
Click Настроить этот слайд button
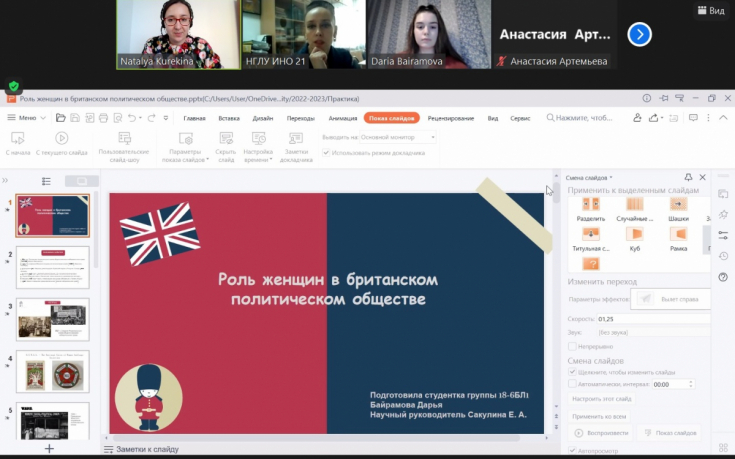click(601, 399)
